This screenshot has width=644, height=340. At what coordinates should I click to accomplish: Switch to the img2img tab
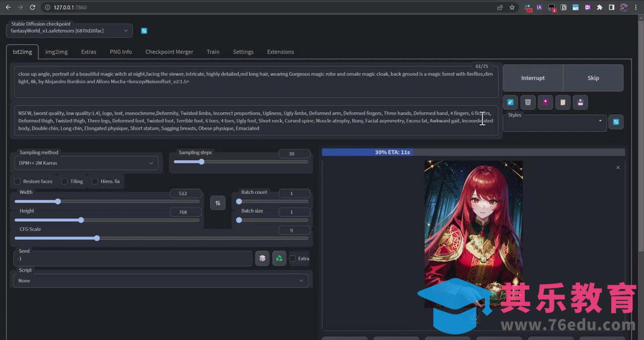(x=56, y=52)
